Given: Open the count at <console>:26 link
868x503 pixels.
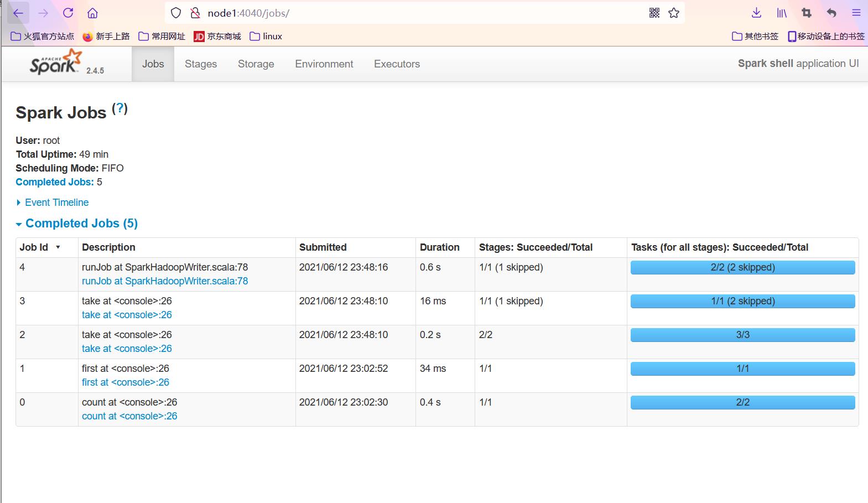Looking at the screenshot, I should click(129, 416).
